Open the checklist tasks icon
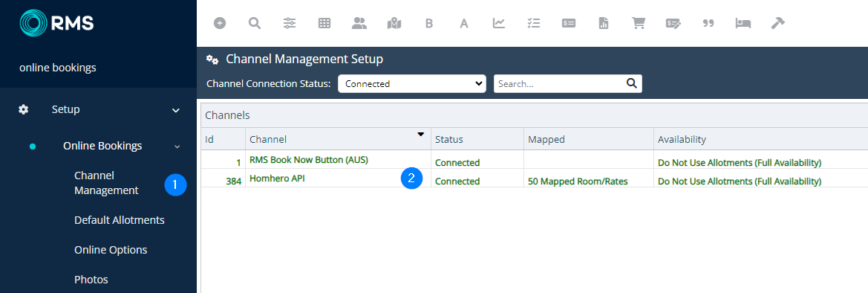 coord(534,23)
